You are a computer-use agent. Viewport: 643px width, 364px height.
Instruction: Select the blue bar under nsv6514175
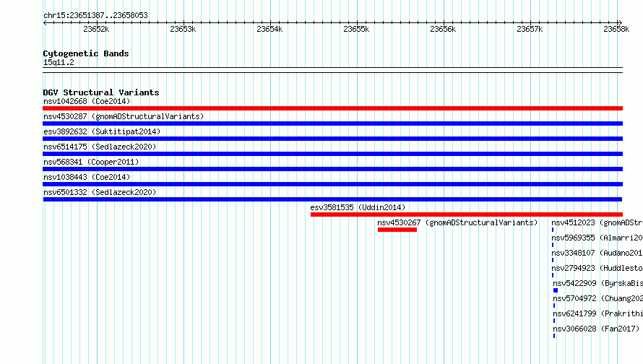pos(332,154)
